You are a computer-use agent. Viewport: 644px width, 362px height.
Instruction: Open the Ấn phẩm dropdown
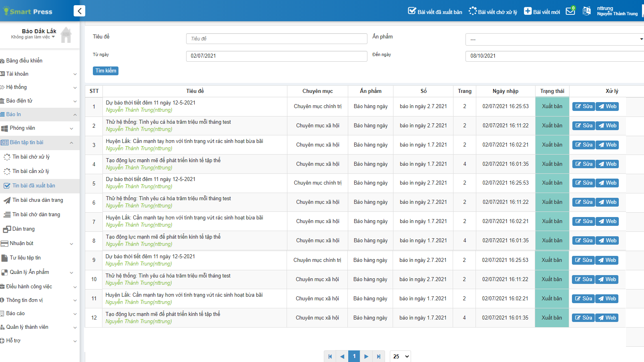[555, 39]
